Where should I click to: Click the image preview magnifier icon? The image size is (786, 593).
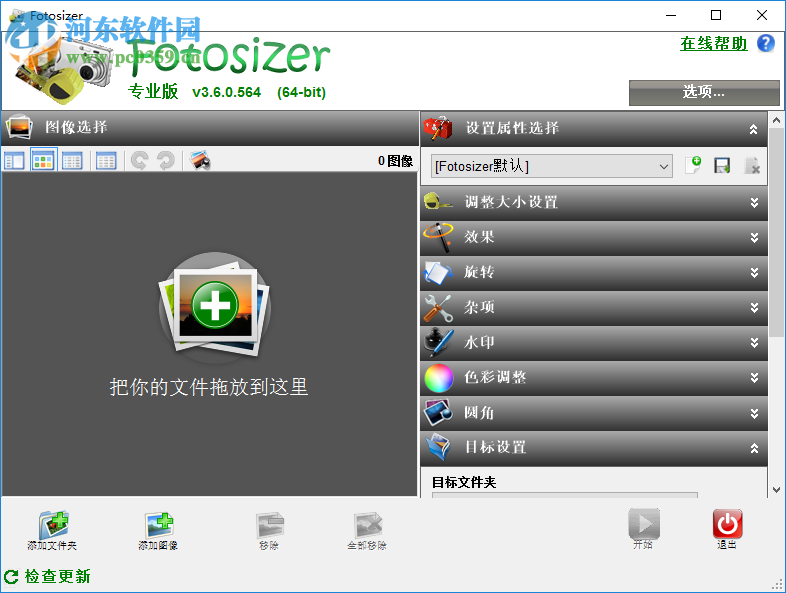point(200,161)
